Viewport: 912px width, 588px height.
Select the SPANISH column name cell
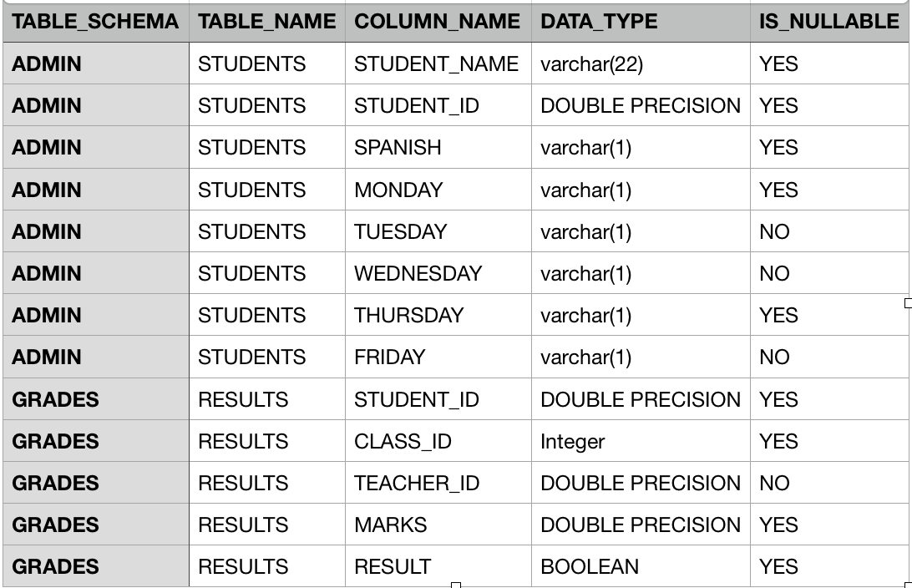point(398,148)
